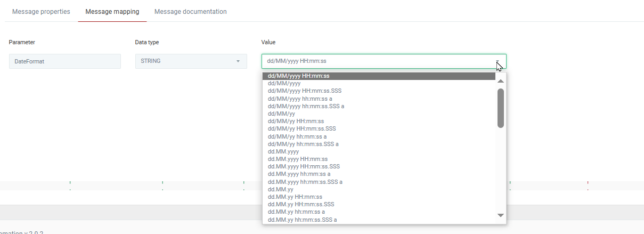Choose the dd/MM/yyyy format option

click(x=284, y=83)
